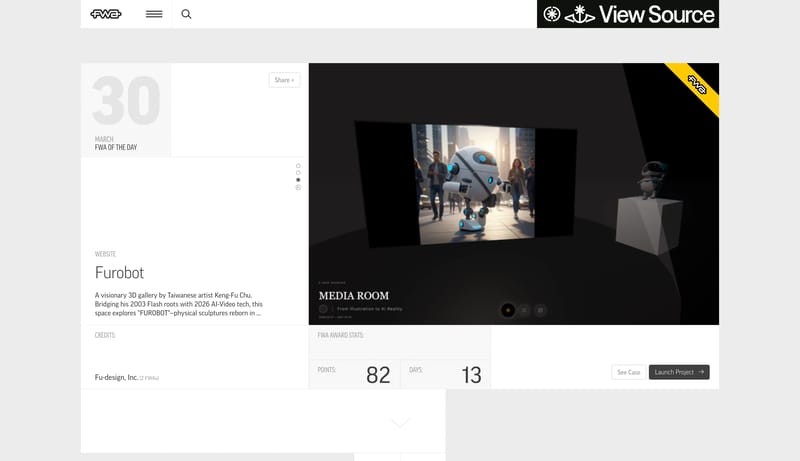Click the CREDITS label

click(x=105, y=335)
